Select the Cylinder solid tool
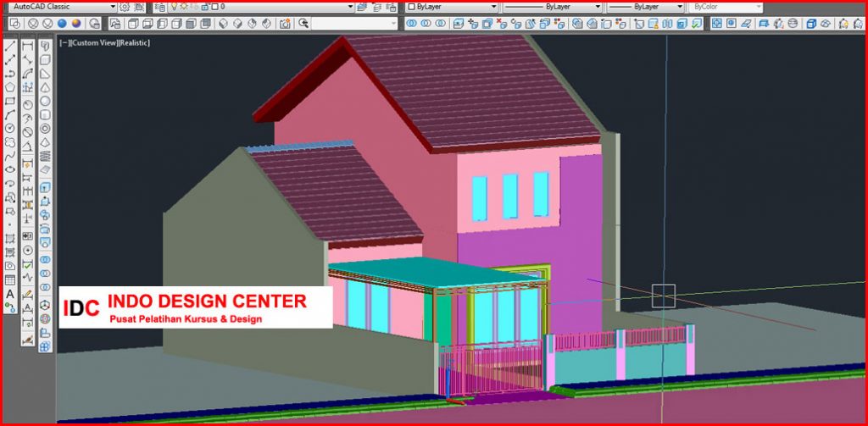The image size is (868, 426). pyautogui.click(x=46, y=115)
